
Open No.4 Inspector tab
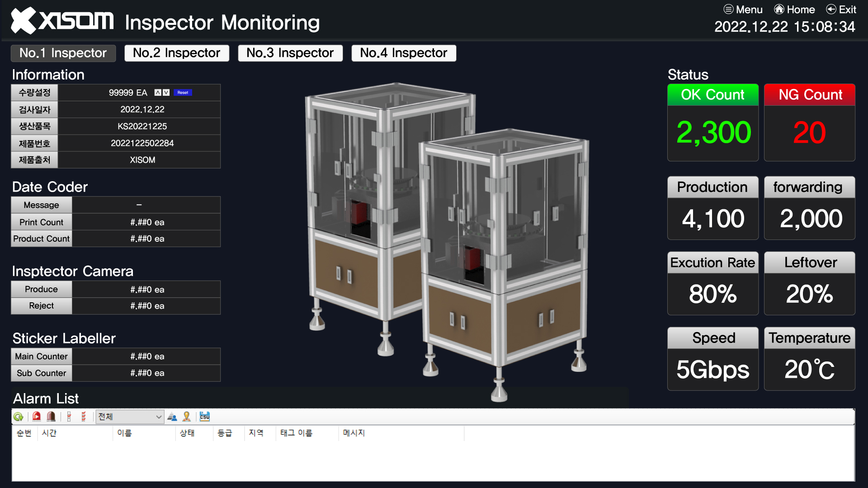coord(404,53)
